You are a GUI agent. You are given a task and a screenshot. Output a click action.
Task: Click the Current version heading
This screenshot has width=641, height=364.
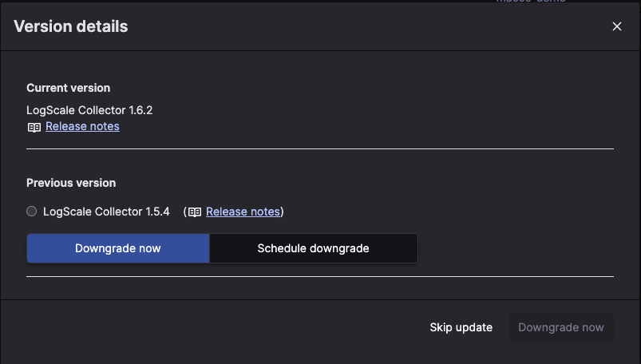click(x=68, y=88)
